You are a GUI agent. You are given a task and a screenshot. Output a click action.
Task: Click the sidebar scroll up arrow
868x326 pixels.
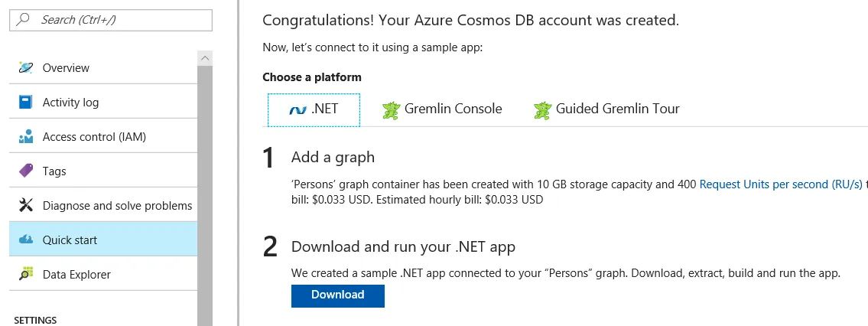coord(204,58)
